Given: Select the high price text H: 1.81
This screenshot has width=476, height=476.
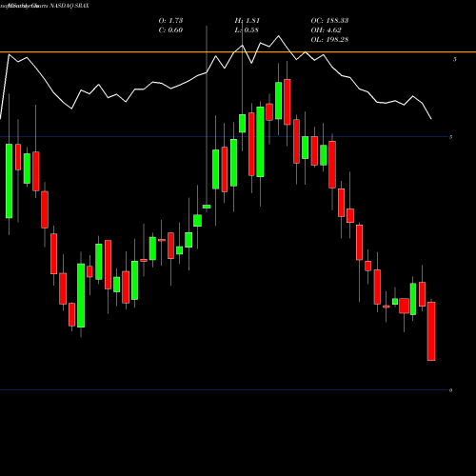Looking at the screenshot, I should pyautogui.click(x=248, y=21).
